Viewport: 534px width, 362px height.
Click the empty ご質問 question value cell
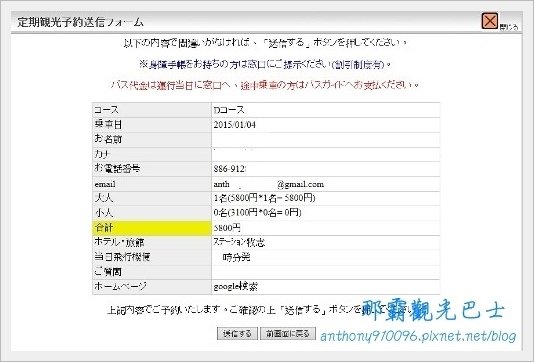point(326,272)
